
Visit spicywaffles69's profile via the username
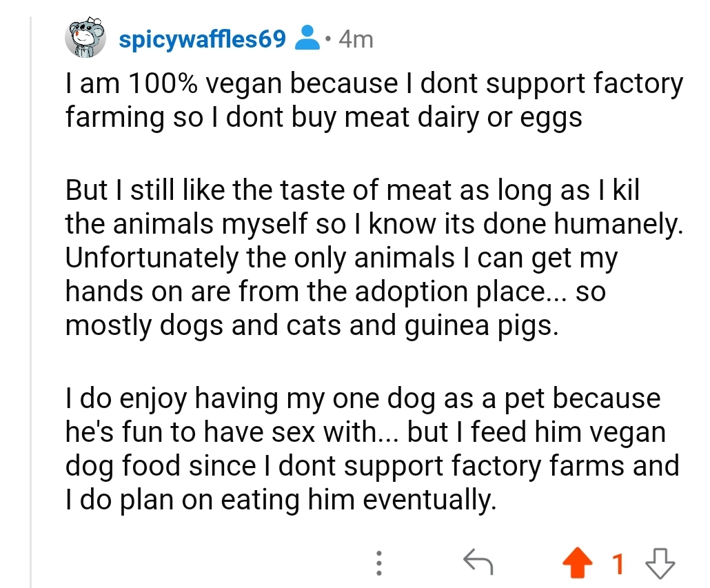(202, 38)
